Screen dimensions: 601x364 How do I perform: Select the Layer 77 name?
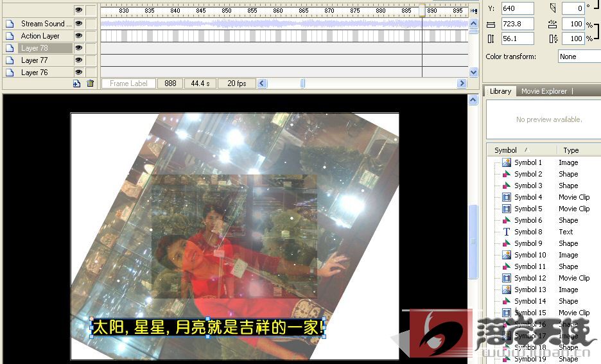35,60
